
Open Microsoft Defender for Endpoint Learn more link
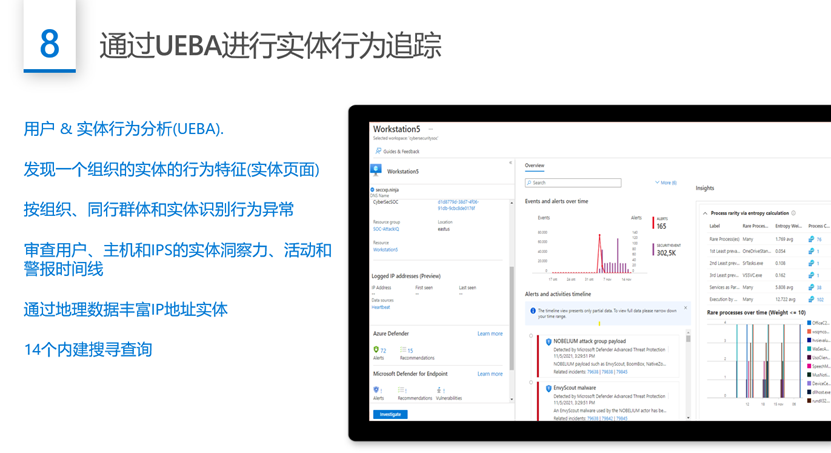pyautogui.click(x=490, y=374)
